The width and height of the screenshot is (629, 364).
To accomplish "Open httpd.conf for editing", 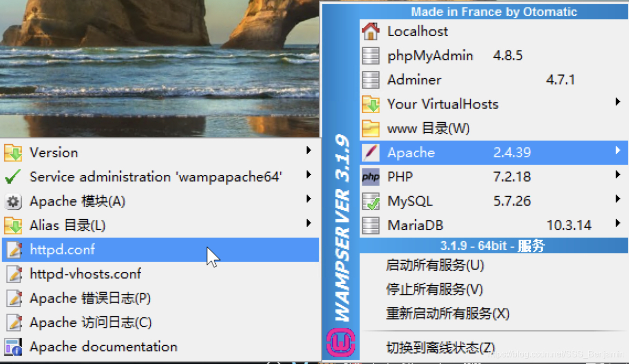I will (x=160, y=250).
